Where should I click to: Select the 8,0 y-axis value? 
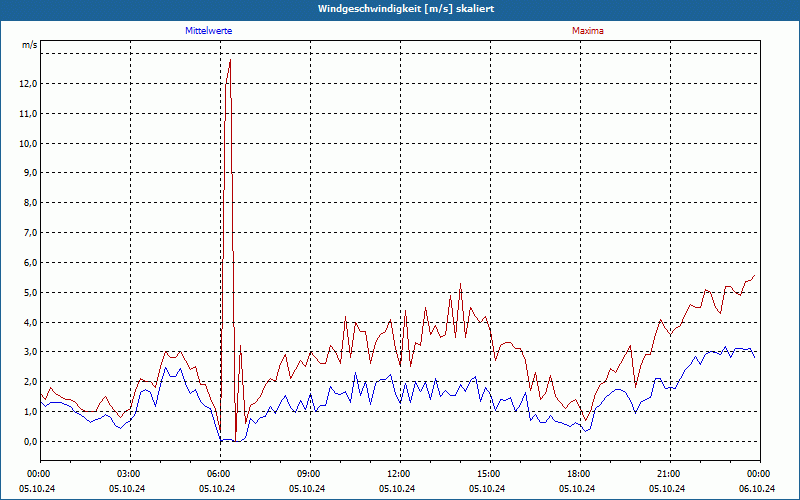point(29,203)
